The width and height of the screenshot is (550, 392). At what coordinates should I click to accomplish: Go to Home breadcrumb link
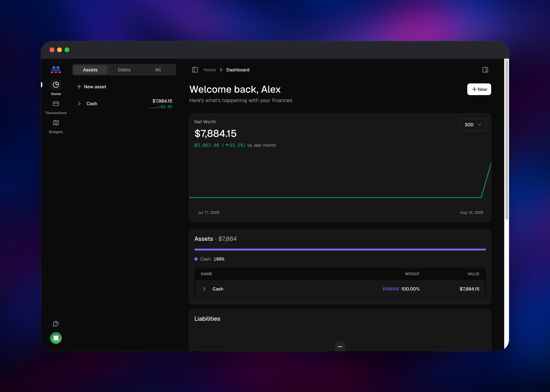point(210,70)
